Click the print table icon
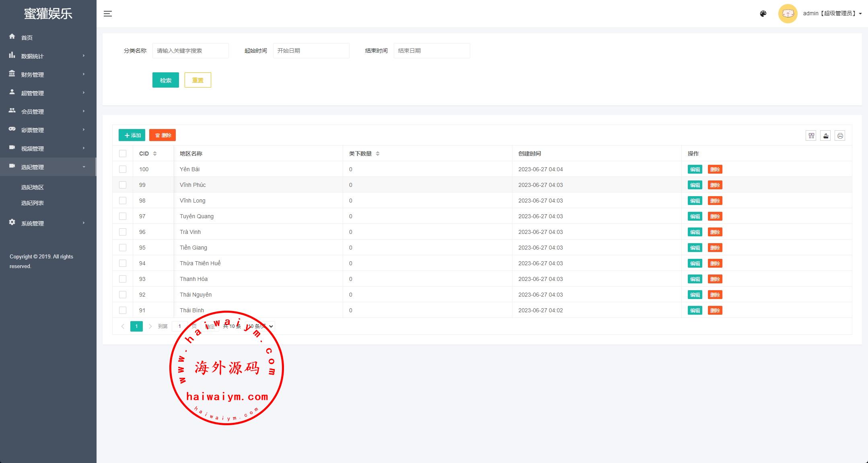Screen dimensions: 868x463 [840, 136]
